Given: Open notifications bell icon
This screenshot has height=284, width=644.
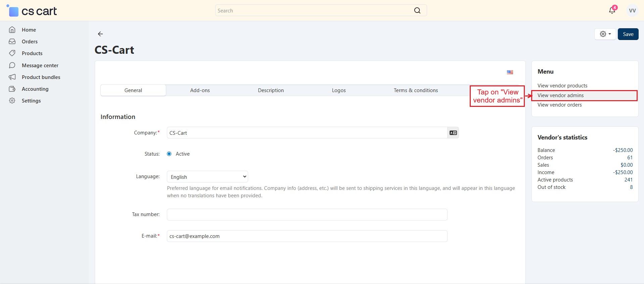Looking at the screenshot, I should (612, 10).
